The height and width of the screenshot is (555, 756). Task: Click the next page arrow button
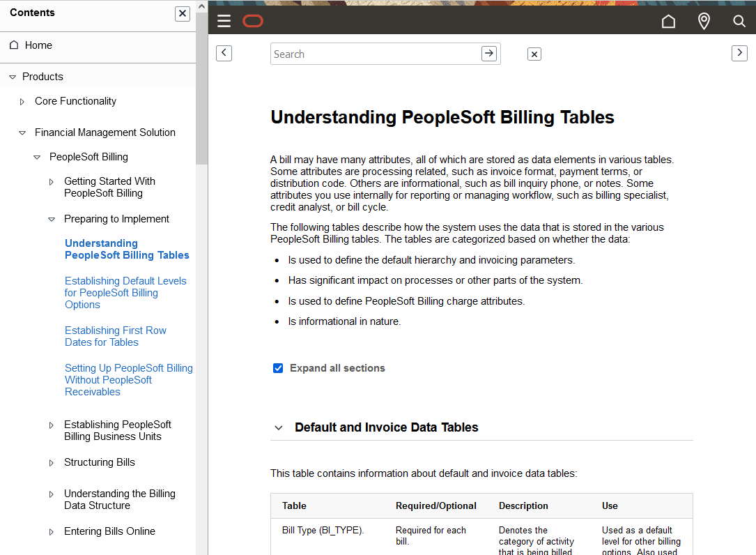[739, 52]
